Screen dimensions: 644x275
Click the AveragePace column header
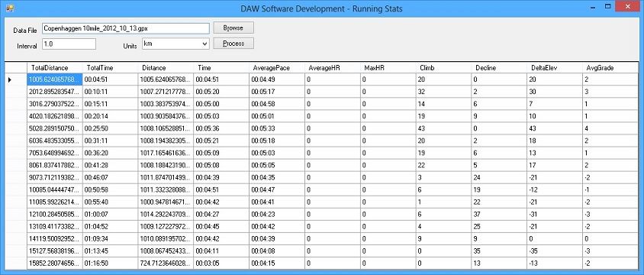(x=277, y=68)
